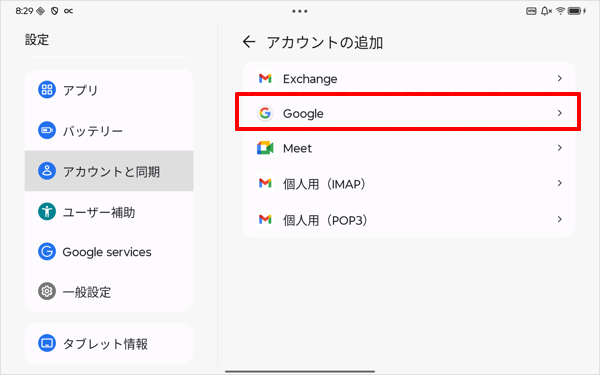Tap the Gmail icon for 個人用 (IMAP)
600x375 pixels.
pos(265,183)
